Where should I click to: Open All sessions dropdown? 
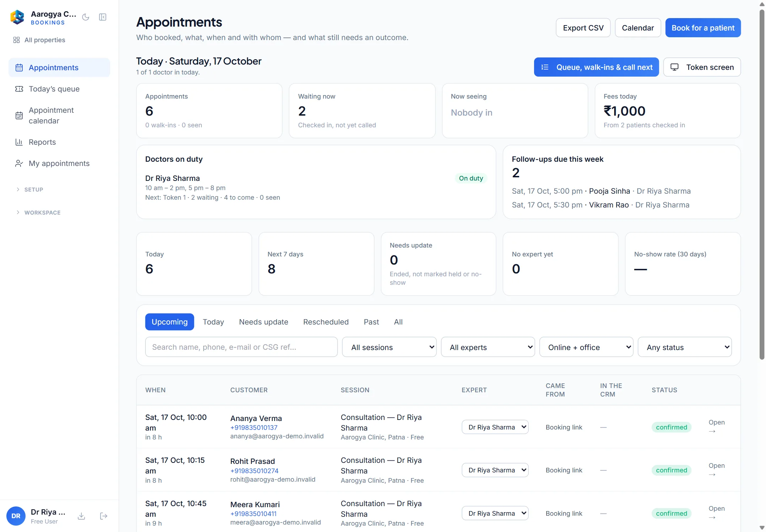point(389,347)
